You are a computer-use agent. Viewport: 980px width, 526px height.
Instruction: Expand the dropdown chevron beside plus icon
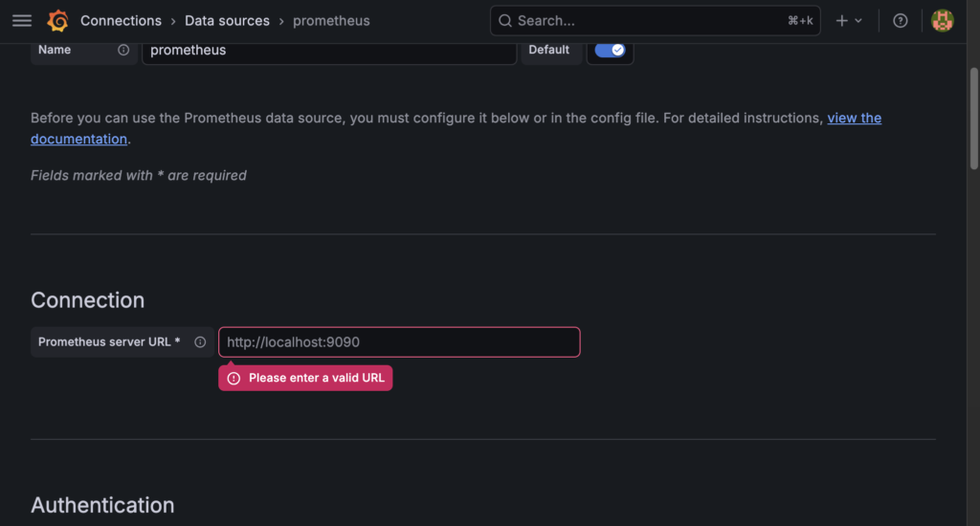[858, 21]
